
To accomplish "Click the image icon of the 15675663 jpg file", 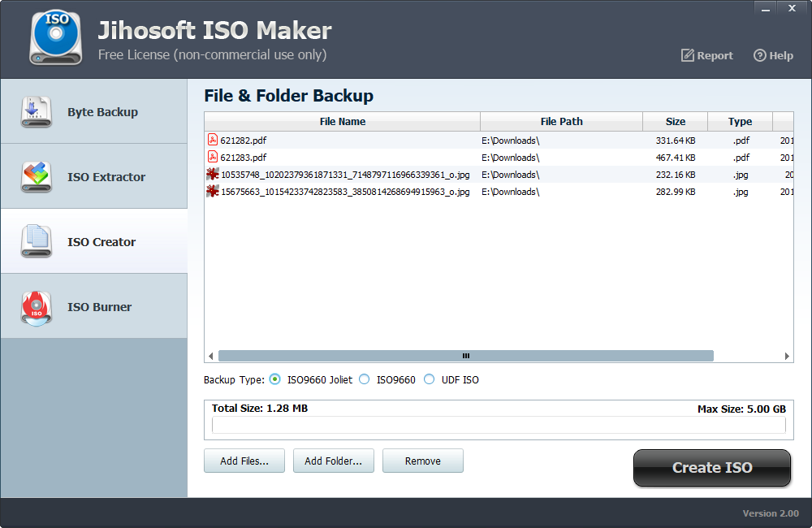I will 212,191.
